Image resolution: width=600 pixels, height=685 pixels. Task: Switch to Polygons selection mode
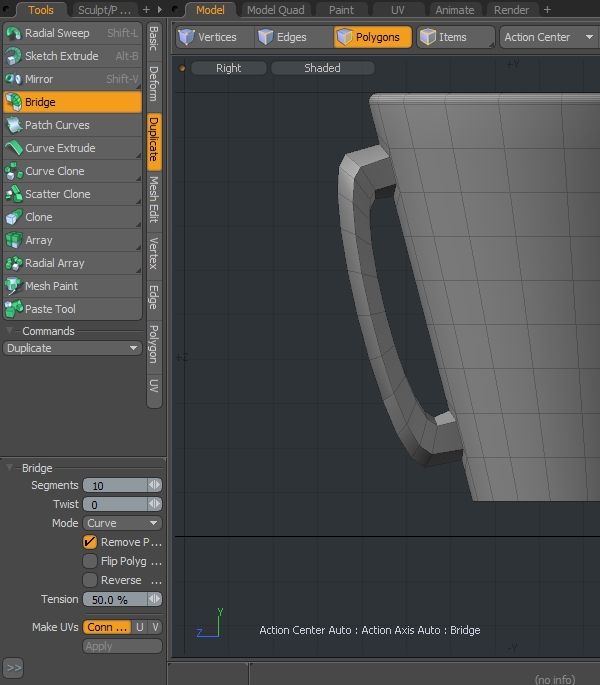[373, 37]
